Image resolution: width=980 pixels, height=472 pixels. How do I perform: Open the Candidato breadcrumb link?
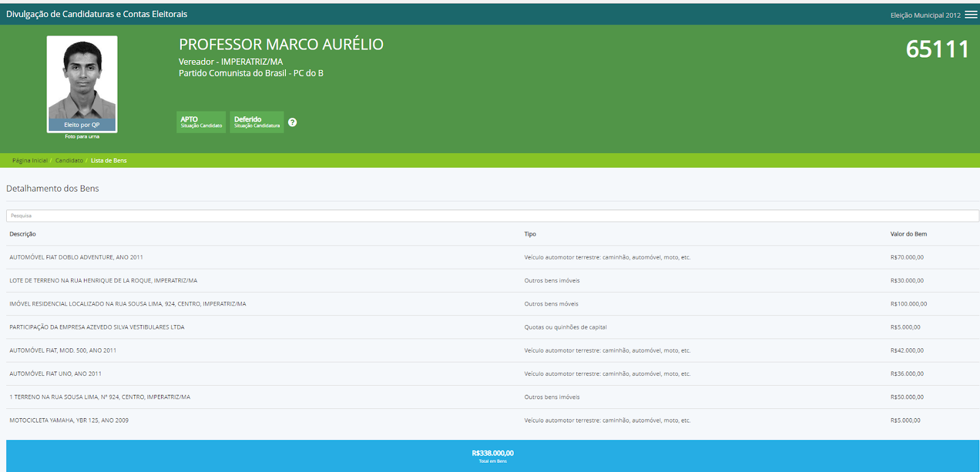(69, 160)
